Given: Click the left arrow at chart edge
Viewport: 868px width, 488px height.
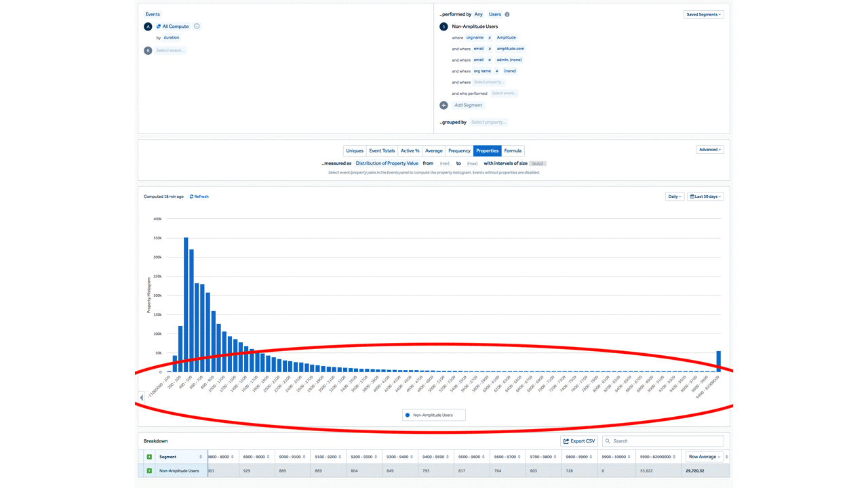Looking at the screenshot, I should pyautogui.click(x=142, y=397).
